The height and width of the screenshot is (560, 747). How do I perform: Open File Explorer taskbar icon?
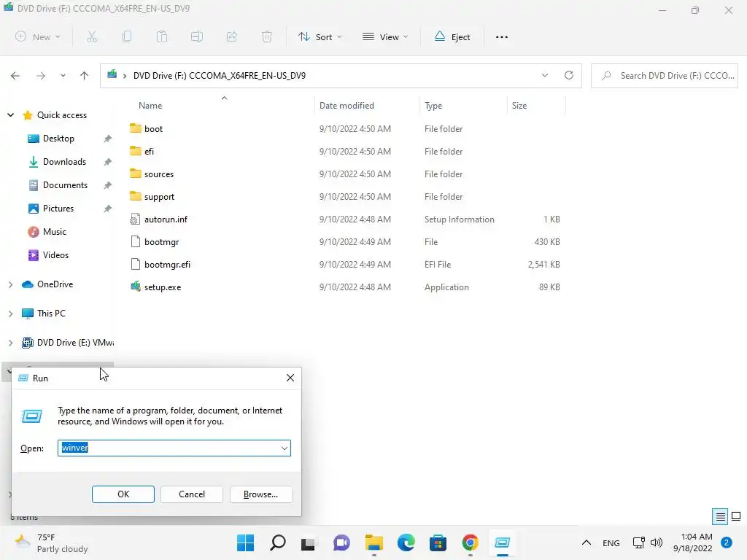tap(374, 542)
